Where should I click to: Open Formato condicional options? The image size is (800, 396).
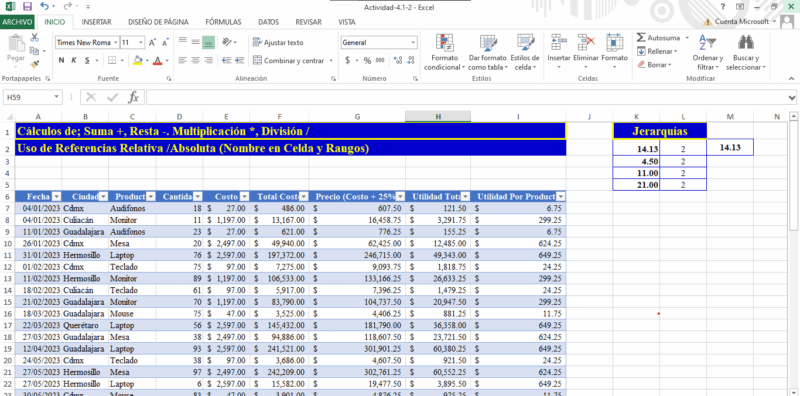444,53
